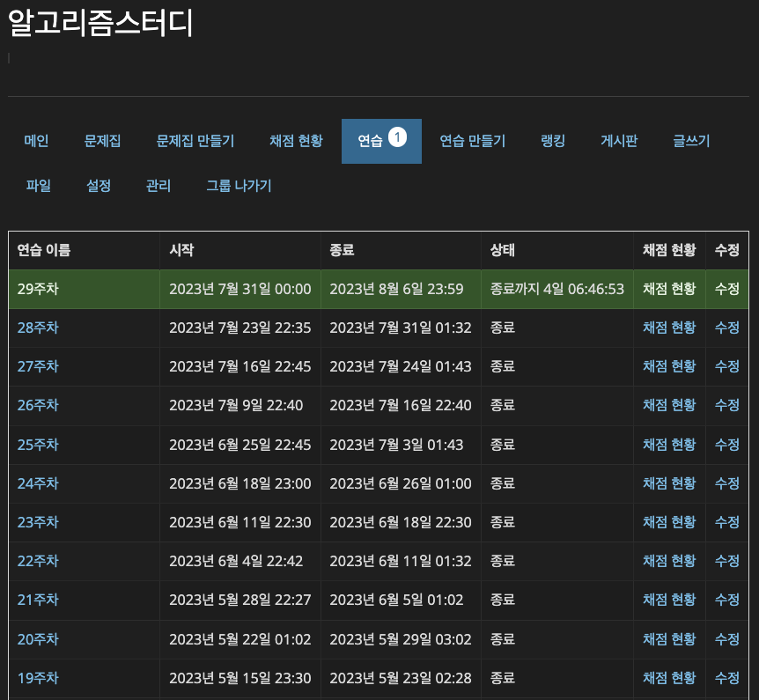Click 수정 for 21주차
The height and width of the screenshot is (700, 759).
727,600
